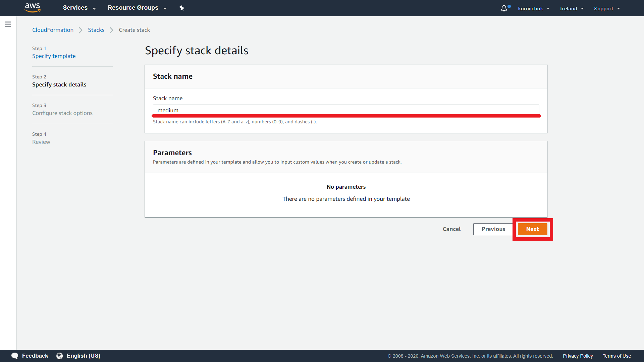The height and width of the screenshot is (362, 644).
Task: Click the English US language selector
Action: (83, 356)
